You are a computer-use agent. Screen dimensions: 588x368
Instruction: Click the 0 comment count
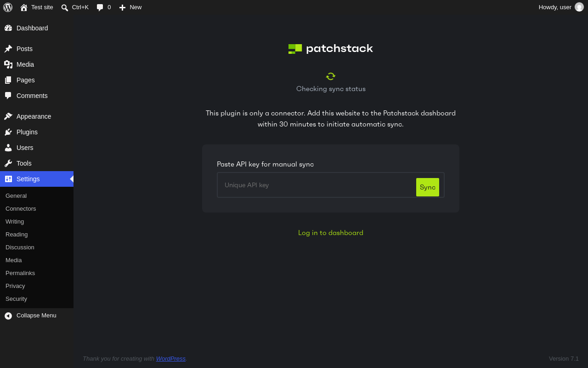coord(109,7)
